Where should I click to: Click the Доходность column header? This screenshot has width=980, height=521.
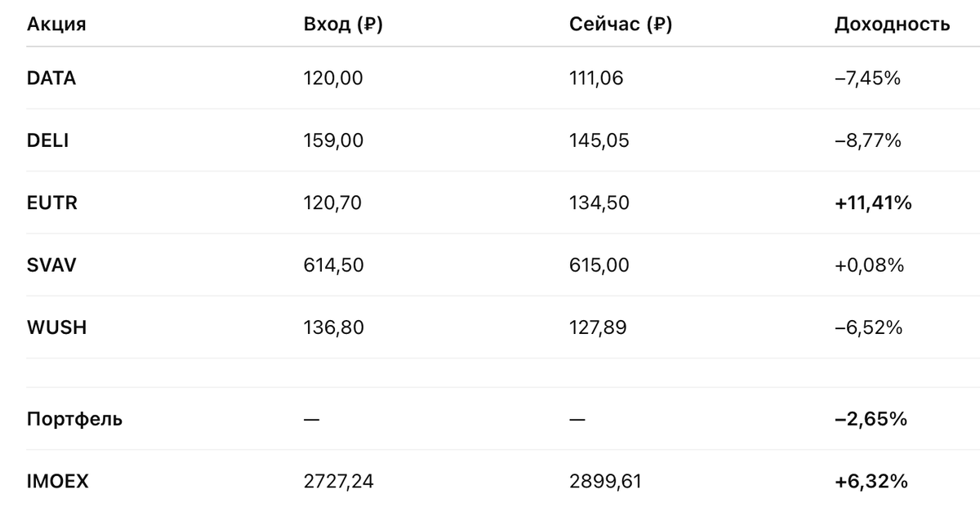tap(892, 24)
